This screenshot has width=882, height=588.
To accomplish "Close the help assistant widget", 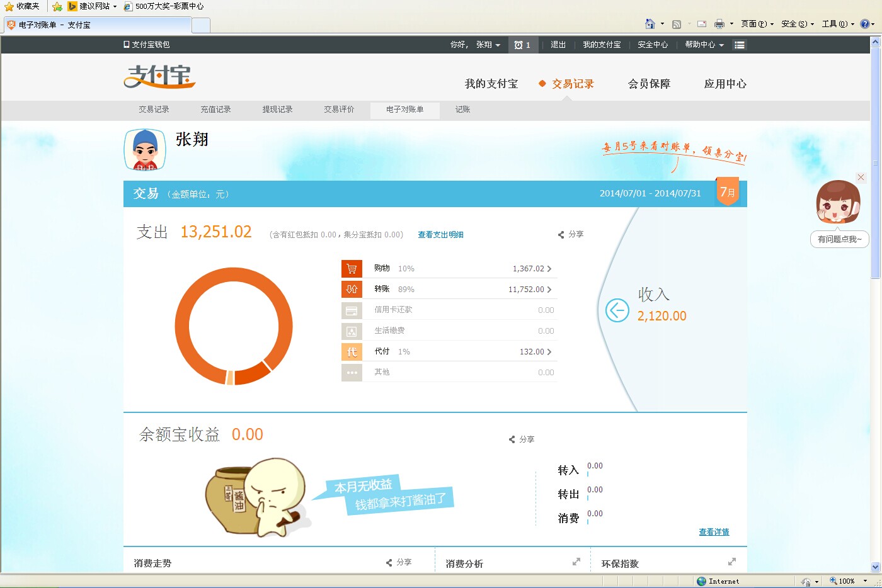I will (x=861, y=178).
